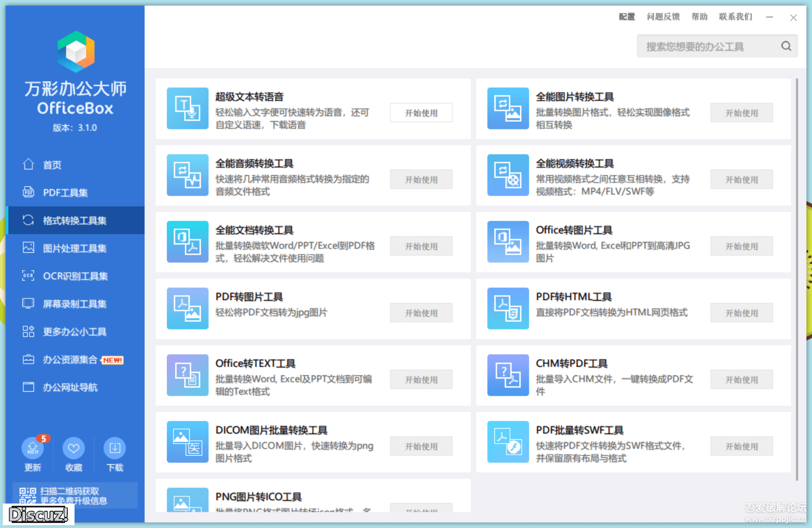Viewport: 812px width, 528px height.
Task: Open 屏幕录制工具集 section
Action: [75, 303]
